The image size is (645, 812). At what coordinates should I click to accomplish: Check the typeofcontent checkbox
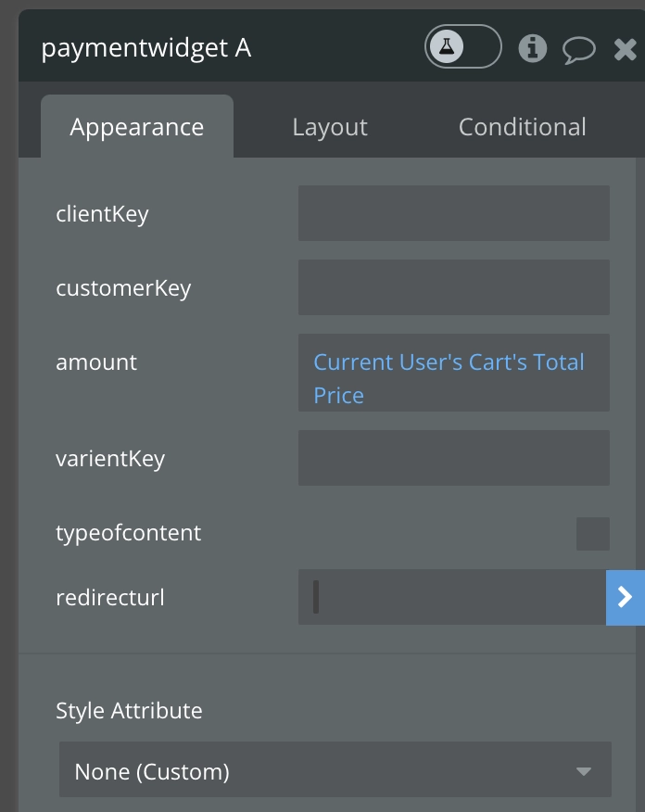[x=592, y=534]
